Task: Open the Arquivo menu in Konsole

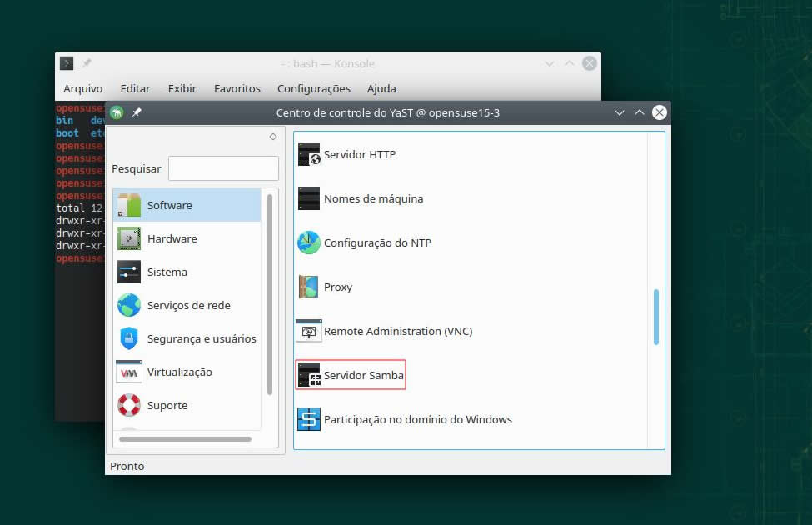Action: pos(82,88)
